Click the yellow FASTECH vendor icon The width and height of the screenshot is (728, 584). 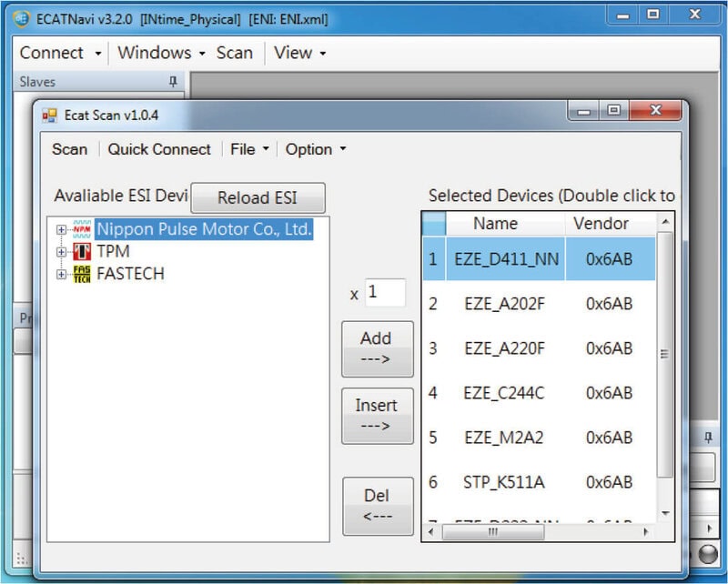tap(82, 274)
